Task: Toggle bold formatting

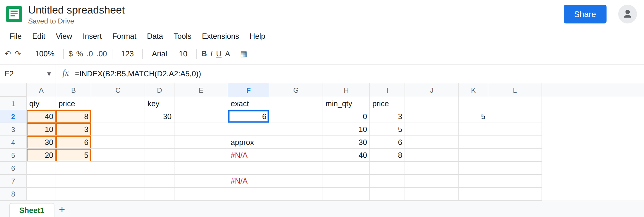Action: (x=204, y=54)
